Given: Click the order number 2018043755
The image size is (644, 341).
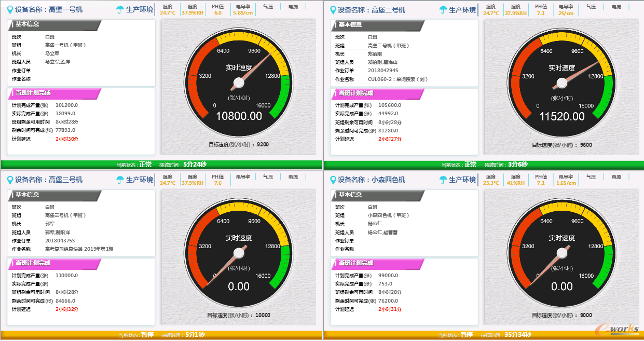Looking at the screenshot, I should (x=60, y=241).
